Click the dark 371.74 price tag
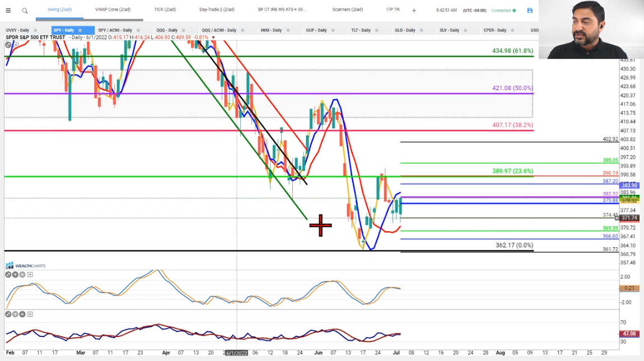Screen dimensions: 644x361 pyautogui.click(x=629, y=218)
